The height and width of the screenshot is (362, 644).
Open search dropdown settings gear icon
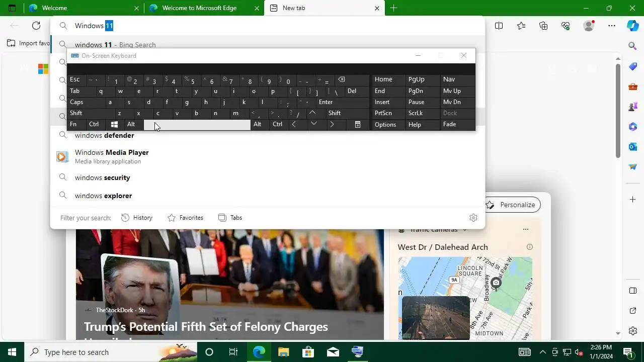point(473,218)
